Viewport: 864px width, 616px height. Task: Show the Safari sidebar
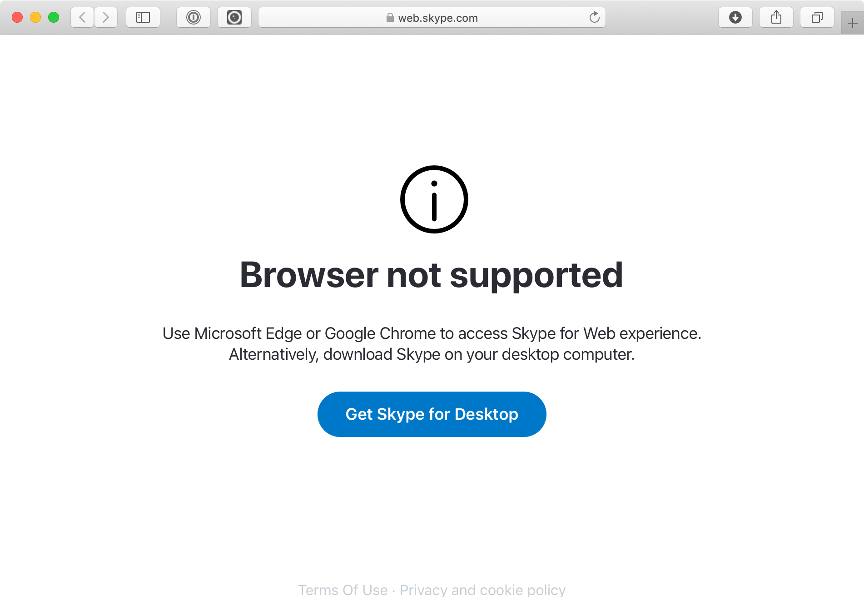(x=143, y=18)
